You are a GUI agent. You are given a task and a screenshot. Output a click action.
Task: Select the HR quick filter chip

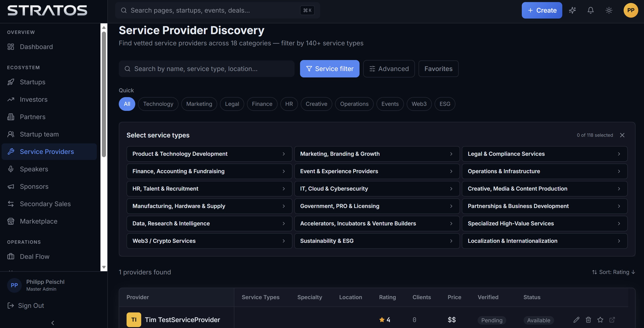click(x=289, y=104)
